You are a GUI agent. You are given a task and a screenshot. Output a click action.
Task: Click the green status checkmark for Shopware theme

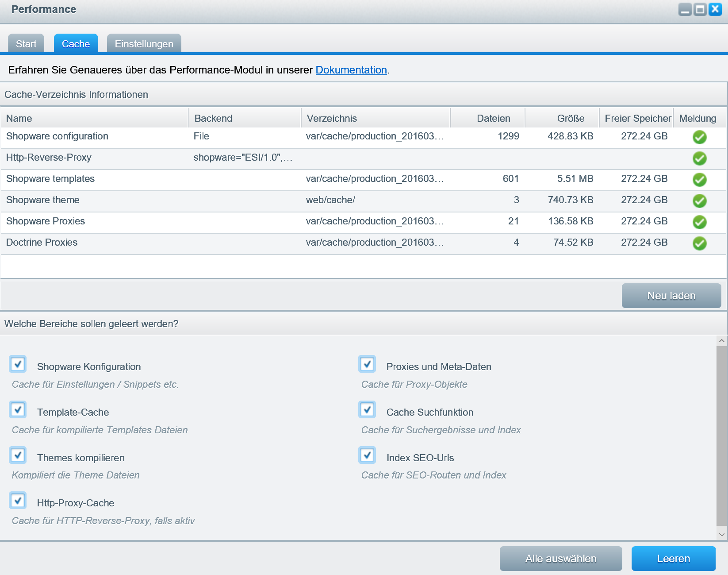tap(699, 201)
